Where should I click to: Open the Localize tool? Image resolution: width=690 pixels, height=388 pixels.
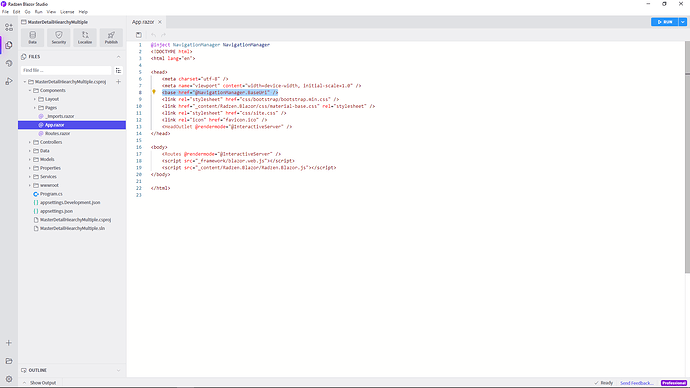point(85,37)
